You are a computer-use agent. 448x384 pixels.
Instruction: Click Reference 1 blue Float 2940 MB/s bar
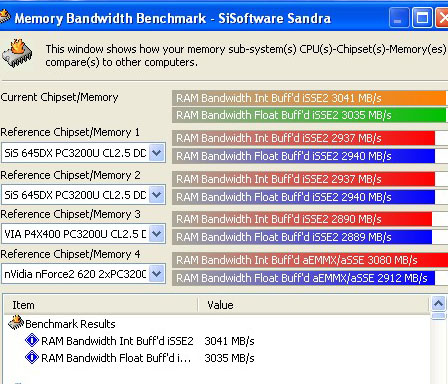pos(303,156)
